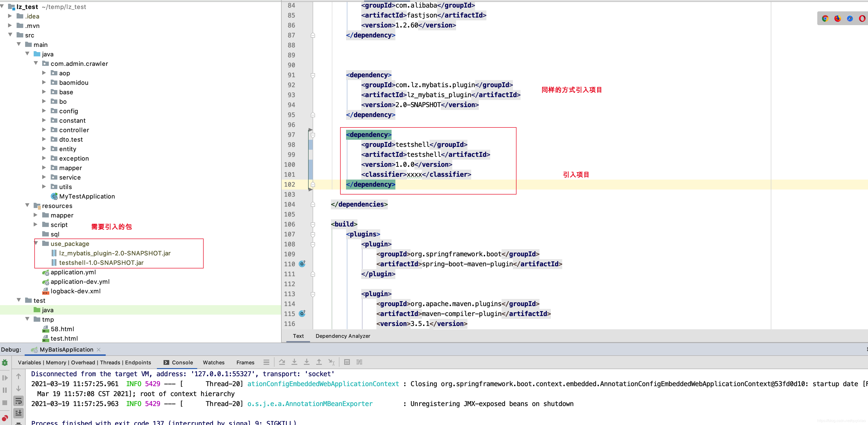868x425 pixels.
Task: Open test.html file in tmp
Action: click(x=64, y=338)
